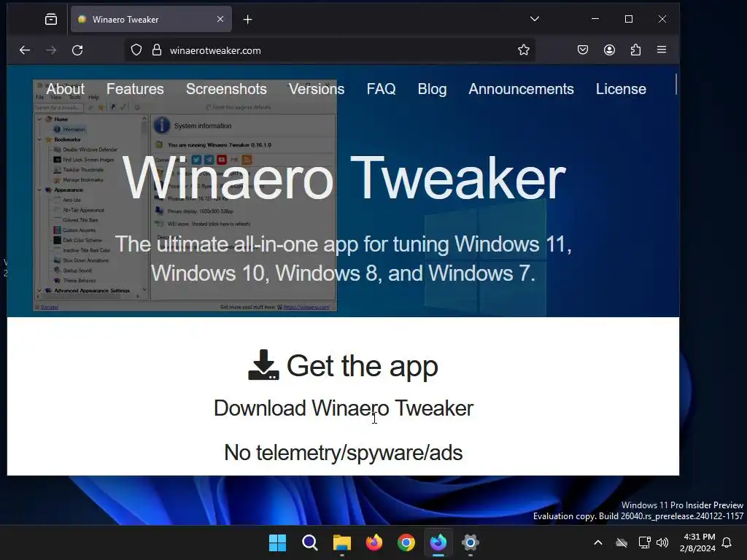Open the notifications bell

(x=727, y=542)
